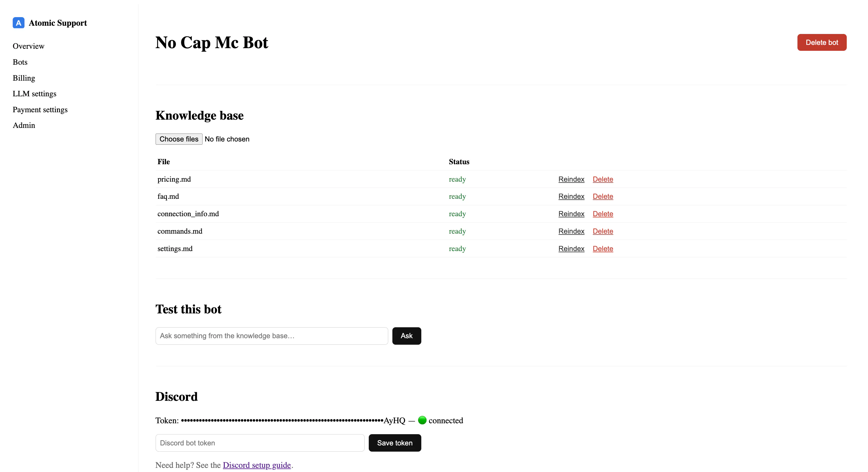Click the Ask button
Image resolution: width=868 pixels, height=472 pixels.
tap(406, 336)
